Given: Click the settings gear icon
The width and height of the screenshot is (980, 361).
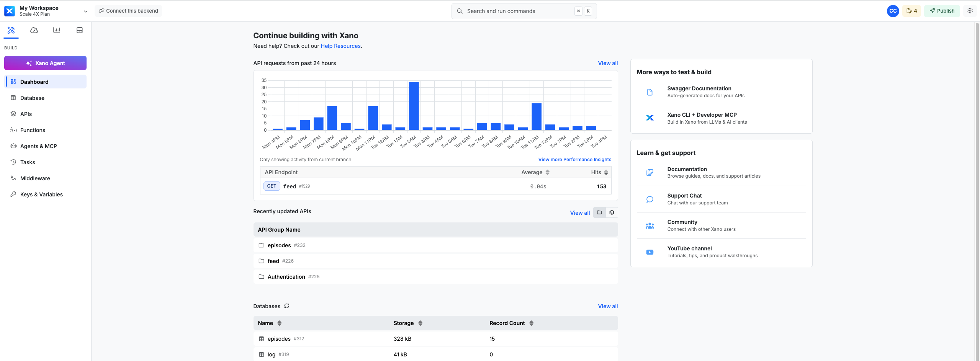Looking at the screenshot, I should (x=970, y=11).
